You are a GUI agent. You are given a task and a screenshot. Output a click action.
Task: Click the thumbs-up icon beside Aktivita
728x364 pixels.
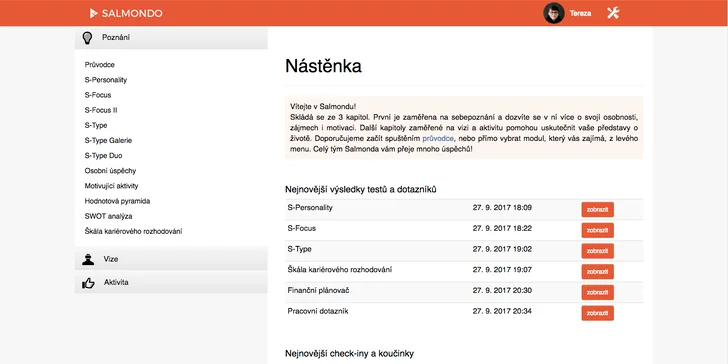click(88, 283)
